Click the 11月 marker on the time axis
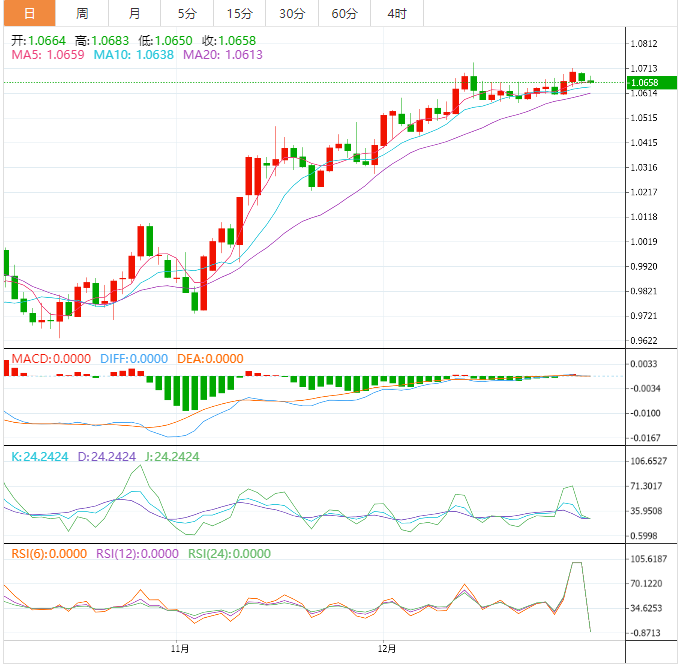This screenshot has width=687, height=671. (x=181, y=648)
